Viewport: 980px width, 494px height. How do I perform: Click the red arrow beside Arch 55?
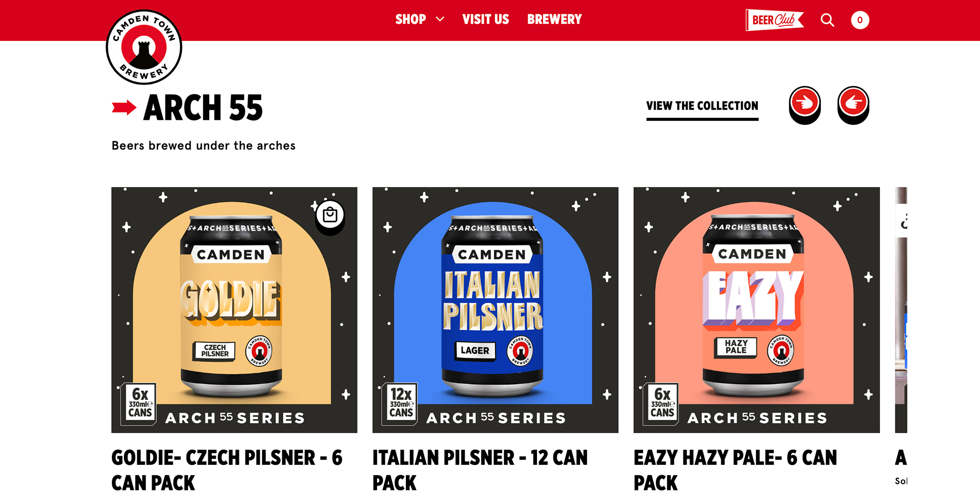coord(124,107)
